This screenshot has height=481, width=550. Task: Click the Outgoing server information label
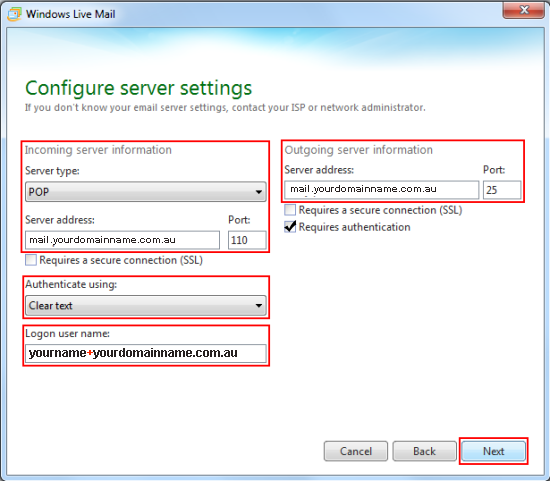coord(358,150)
